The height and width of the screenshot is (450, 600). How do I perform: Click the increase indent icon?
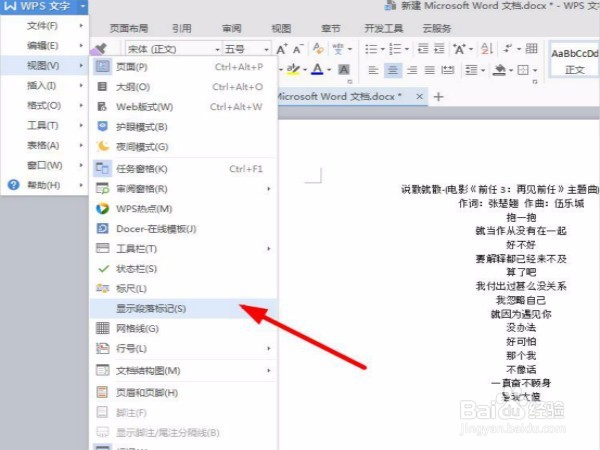(439, 49)
